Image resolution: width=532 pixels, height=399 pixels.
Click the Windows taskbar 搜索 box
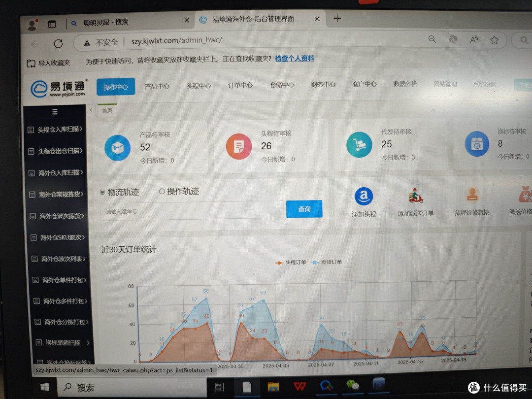click(x=133, y=388)
